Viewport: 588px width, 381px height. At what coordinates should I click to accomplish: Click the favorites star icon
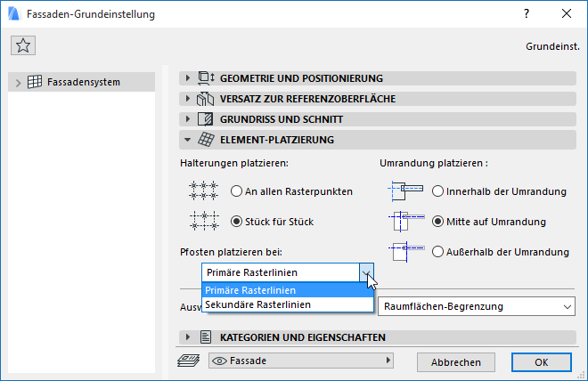[23, 46]
